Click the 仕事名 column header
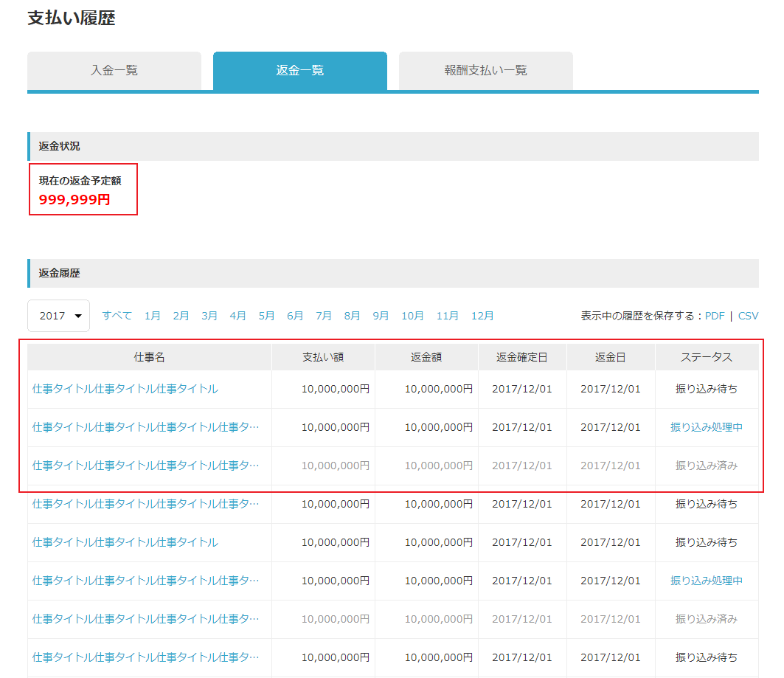 pyautogui.click(x=150, y=357)
